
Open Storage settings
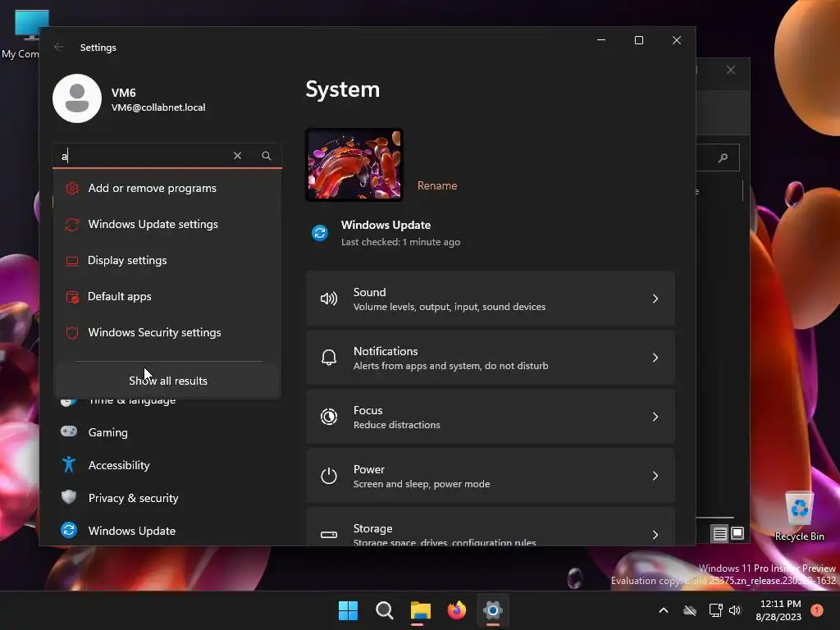[x=491, y=527]
